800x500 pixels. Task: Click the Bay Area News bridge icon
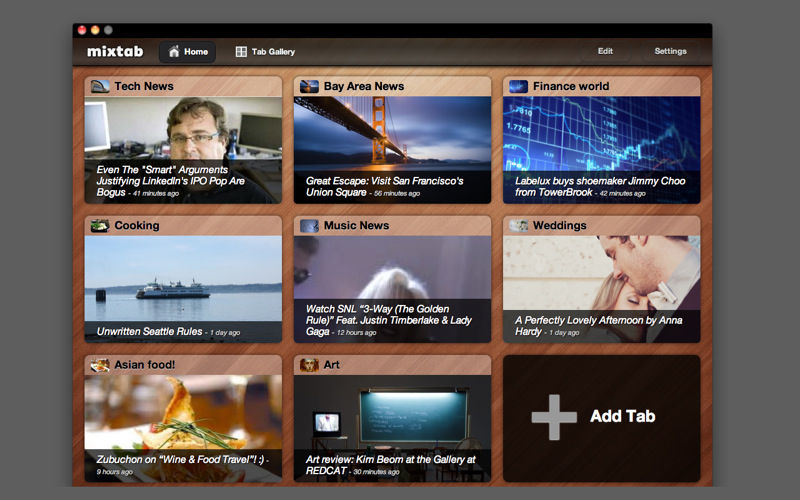(x=309, y=86)
